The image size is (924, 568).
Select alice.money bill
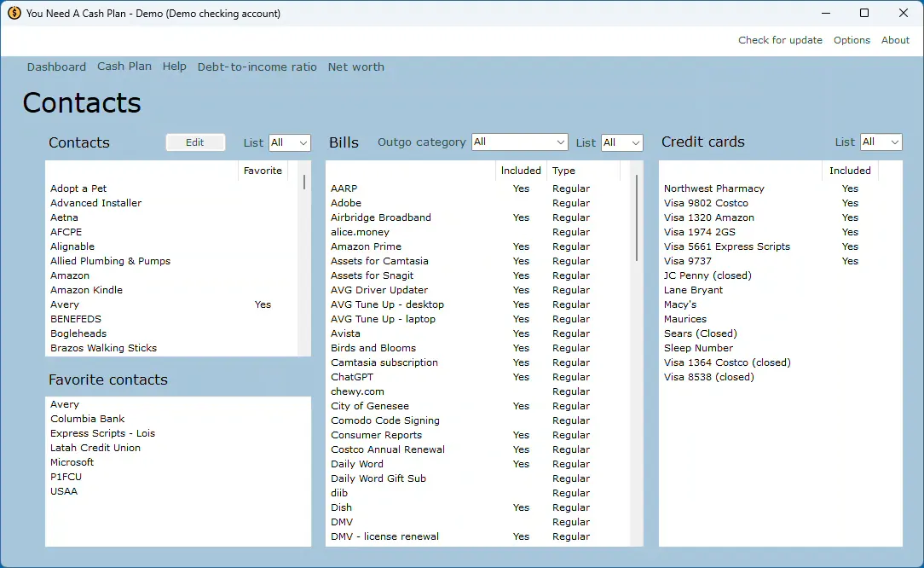coord(360,232)
